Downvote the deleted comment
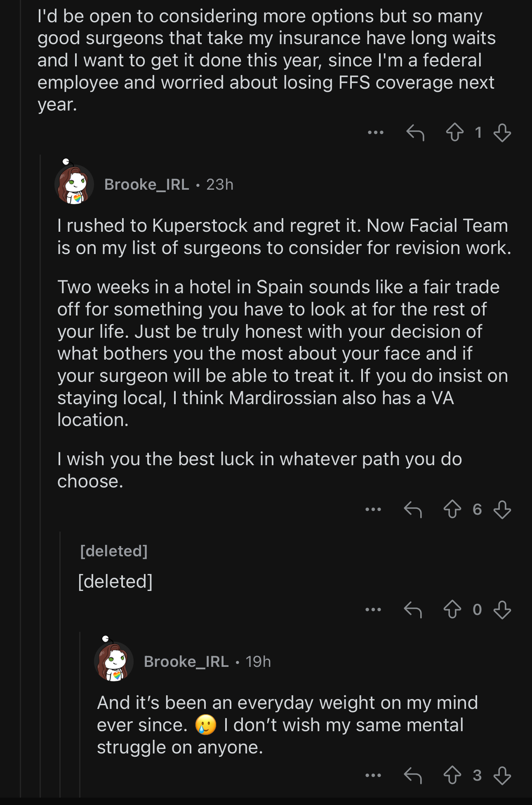 pyautogui.click(x=502, y=610)
